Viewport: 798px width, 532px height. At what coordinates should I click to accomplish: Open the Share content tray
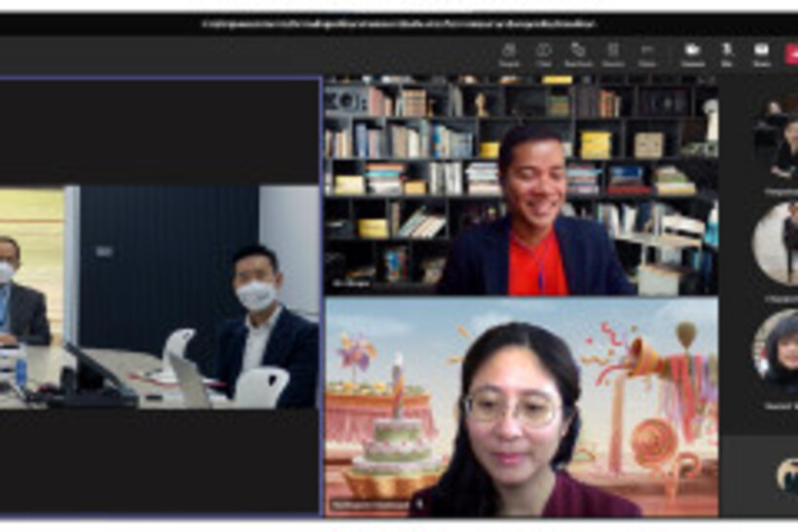pos(761,54)
